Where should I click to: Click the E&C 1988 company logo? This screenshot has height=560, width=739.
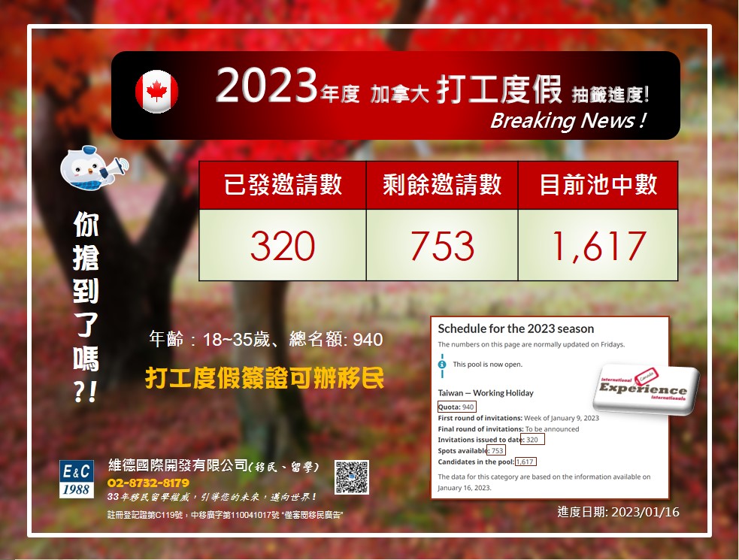pyautogui.click(x=77, y=479)
